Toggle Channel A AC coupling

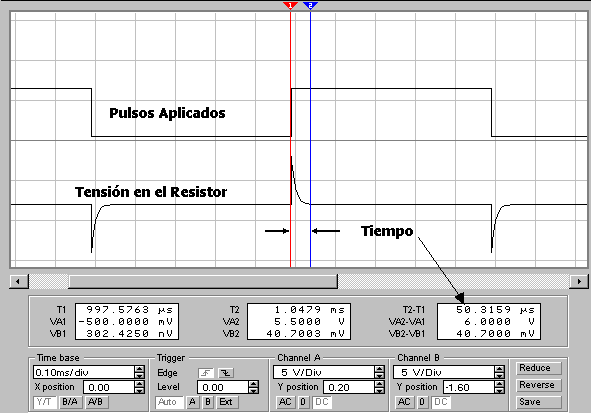[285, 402]
